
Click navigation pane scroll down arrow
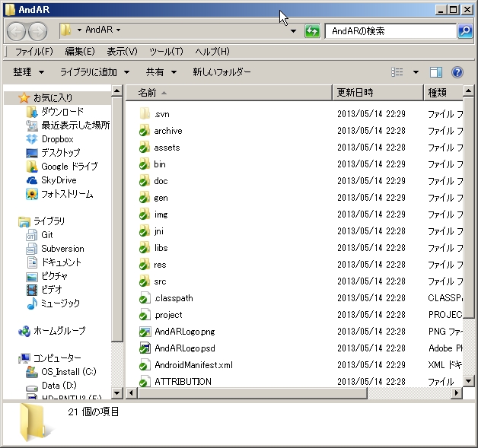tap(116, 393)
